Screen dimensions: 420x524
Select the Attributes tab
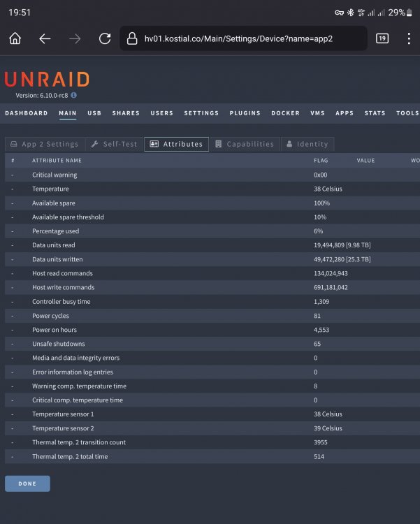pos(177,144)
